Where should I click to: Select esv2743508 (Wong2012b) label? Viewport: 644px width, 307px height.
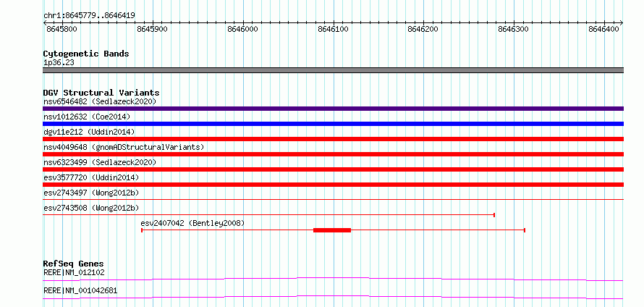tap(91, 208)
